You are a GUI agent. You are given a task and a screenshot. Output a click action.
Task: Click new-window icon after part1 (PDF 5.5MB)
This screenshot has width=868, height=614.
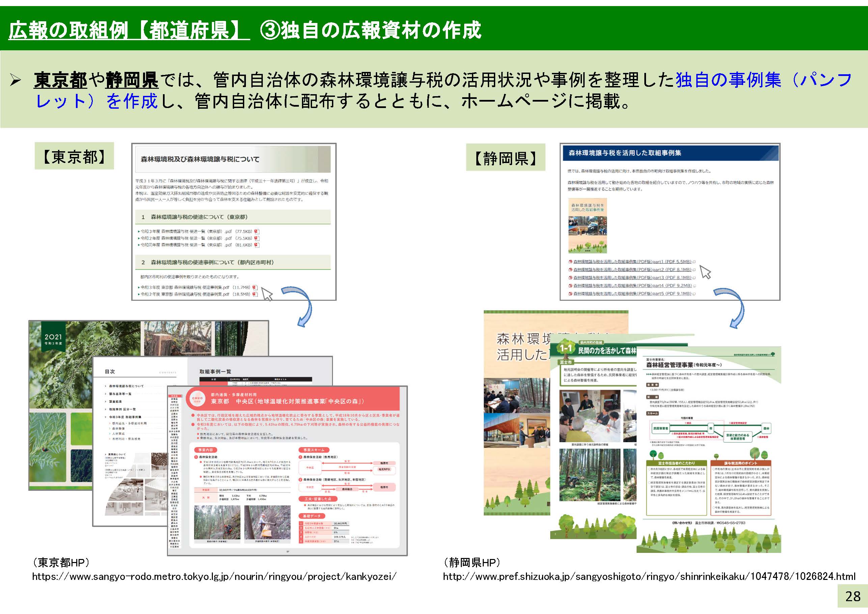click(x=694, y=262)
